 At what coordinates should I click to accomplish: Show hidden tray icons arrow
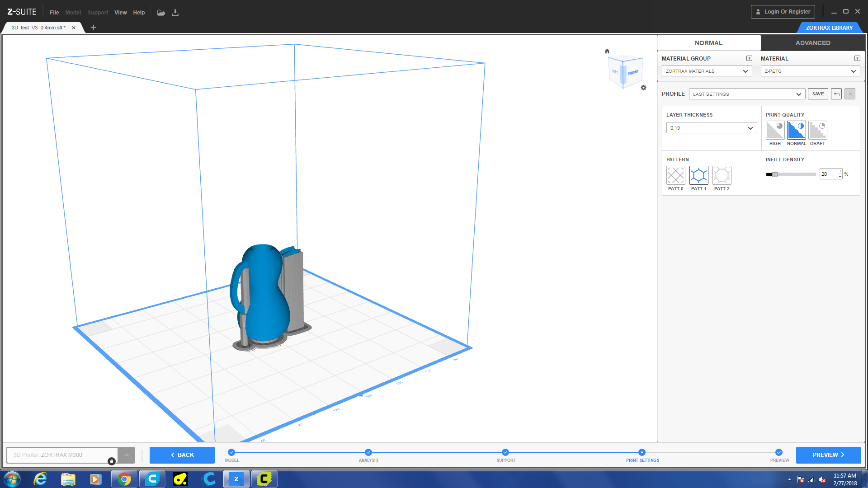pos(789,480)
